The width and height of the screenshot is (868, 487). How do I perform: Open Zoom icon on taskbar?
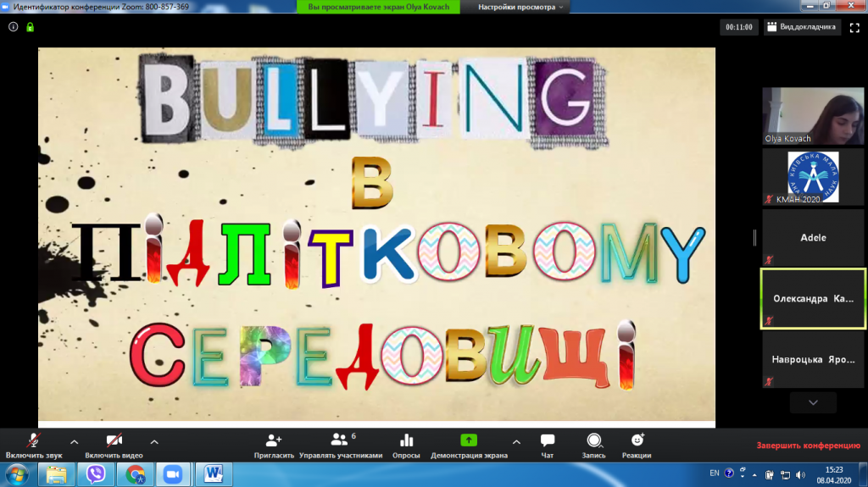click(x=173, y=474)
